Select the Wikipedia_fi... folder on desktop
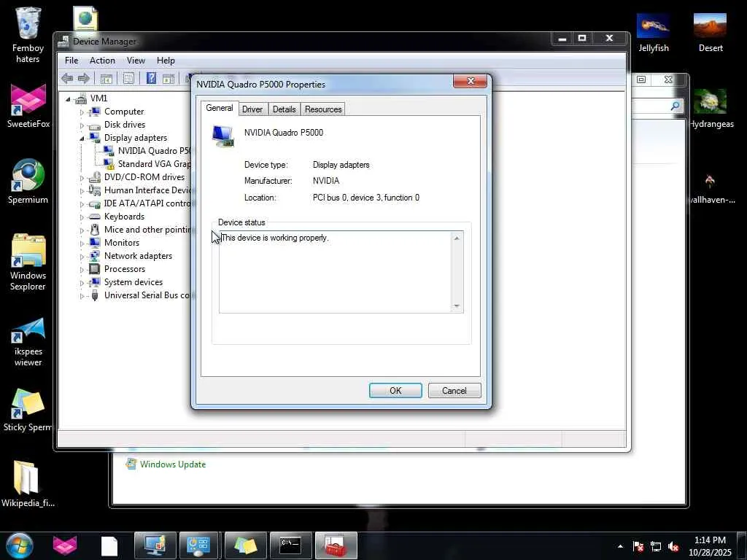The height and width of the screenshot is (560, 747). (x=28, y=484)
